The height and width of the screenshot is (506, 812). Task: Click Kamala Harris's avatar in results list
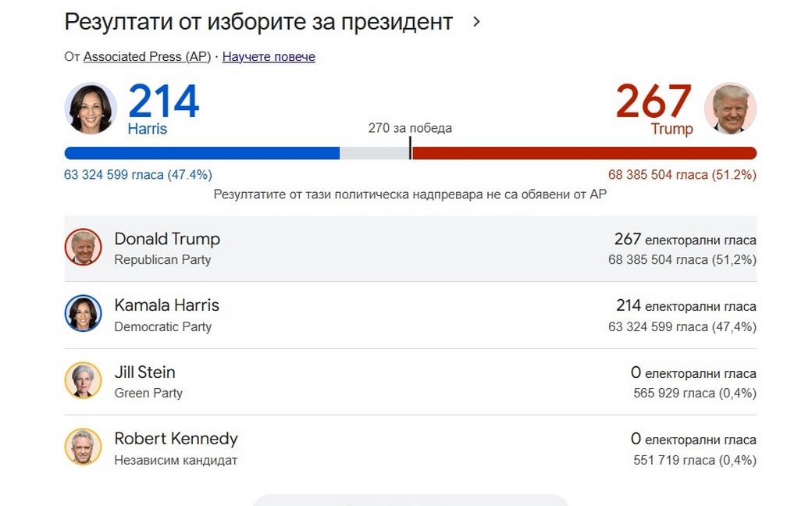coord(83,314)
